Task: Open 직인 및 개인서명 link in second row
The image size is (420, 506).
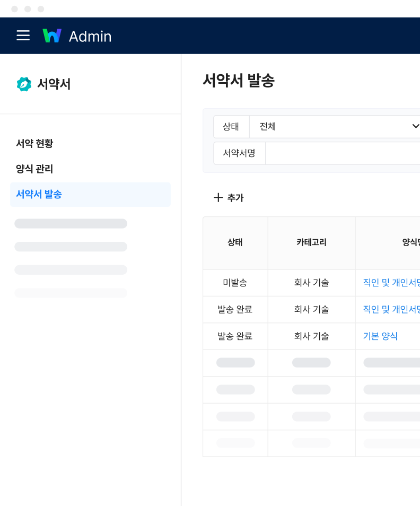Action: (x=391, y=309)
